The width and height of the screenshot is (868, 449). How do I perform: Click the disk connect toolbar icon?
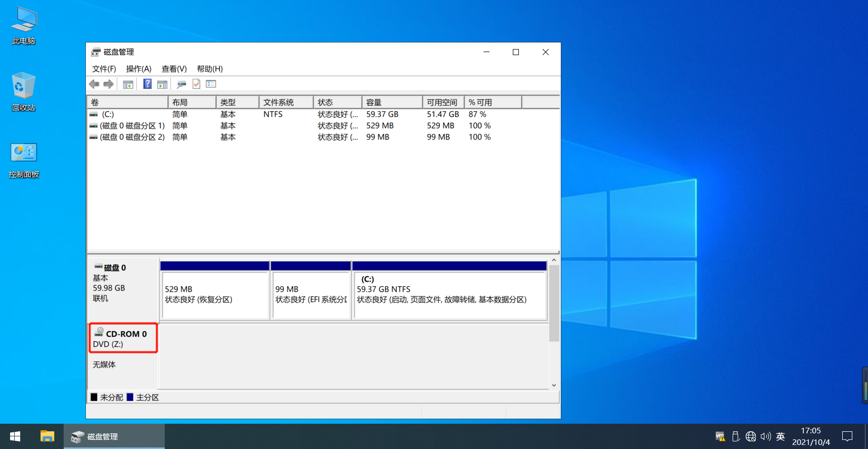(x=181, y=84)
